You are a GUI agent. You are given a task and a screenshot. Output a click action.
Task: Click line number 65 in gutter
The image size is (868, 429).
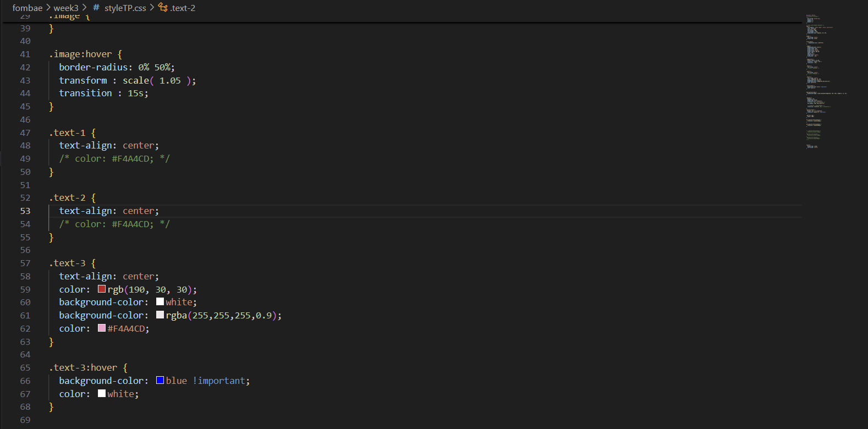[x=25, y=368]
